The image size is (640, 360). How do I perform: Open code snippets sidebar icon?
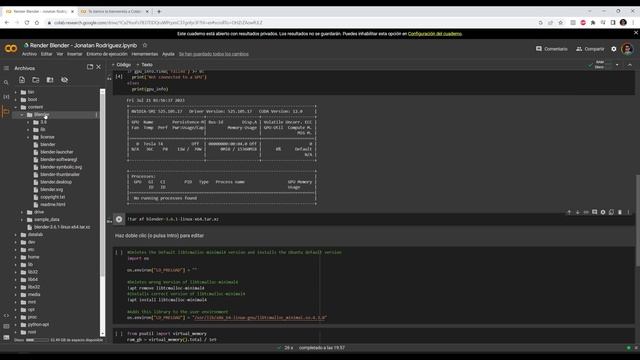[6, 316]
